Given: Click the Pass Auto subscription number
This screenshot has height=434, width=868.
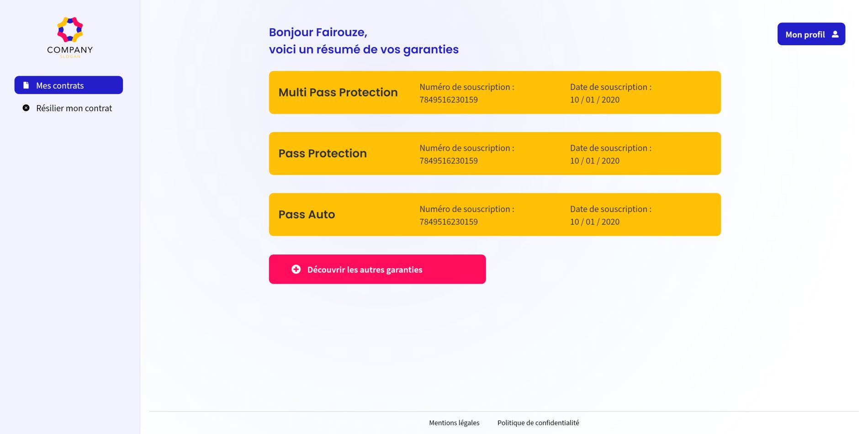Looking at the screenshot, I should [x=449, y=222].
